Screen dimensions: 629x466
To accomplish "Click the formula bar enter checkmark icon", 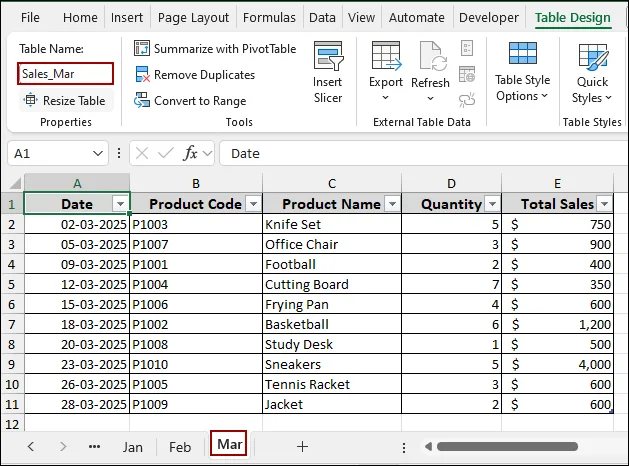I will pyautogui.click(x=166, y=153).
